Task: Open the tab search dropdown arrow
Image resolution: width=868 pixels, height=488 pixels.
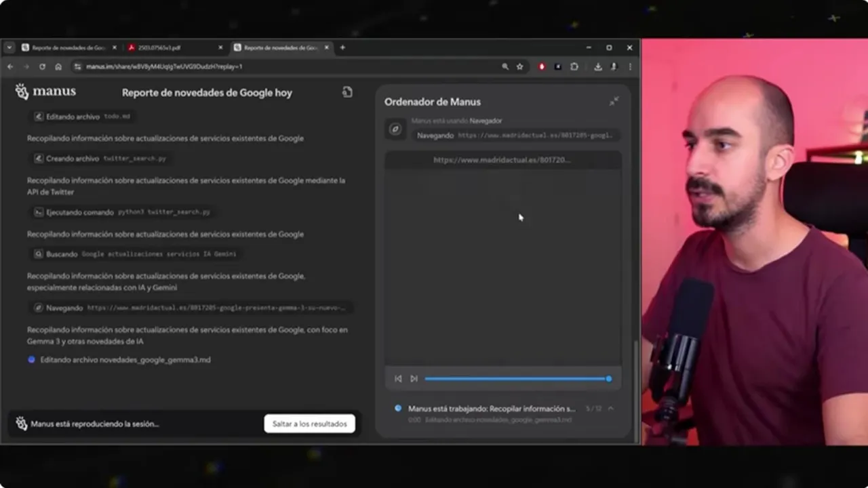Action: [9, 47]
